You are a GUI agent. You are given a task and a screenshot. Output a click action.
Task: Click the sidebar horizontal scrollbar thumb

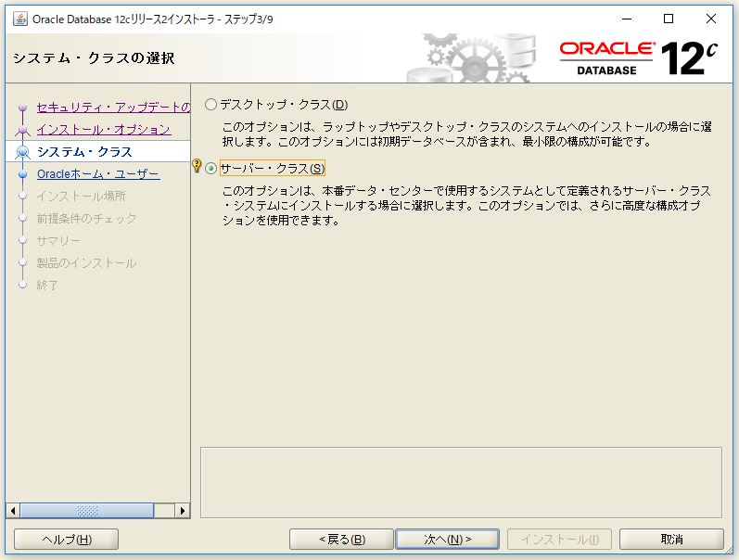click(87, 511)
